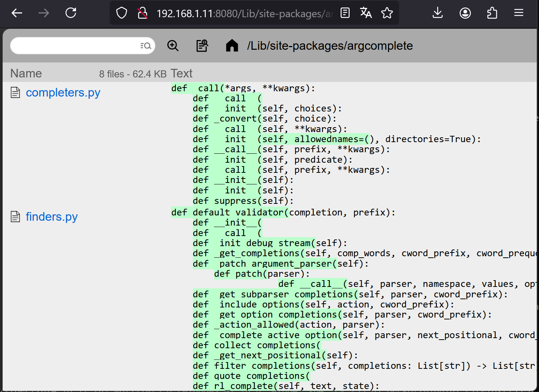Viewport: 539px width, 392px height.
Task: Open the Firefox account icon
Action: click(465, 13)
